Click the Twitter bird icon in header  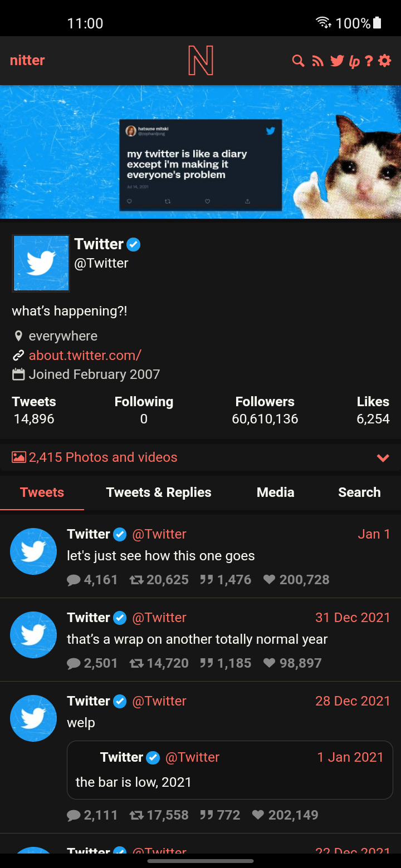337,61
